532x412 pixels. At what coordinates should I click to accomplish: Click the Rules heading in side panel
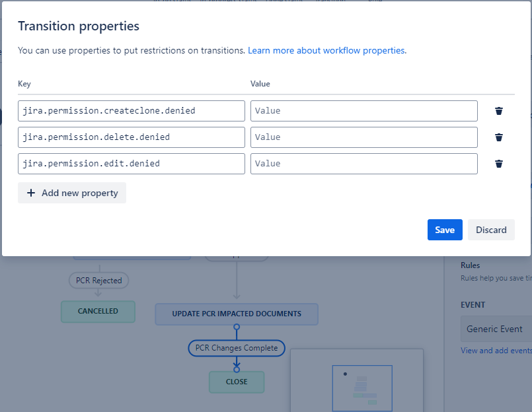tap(471, 265)
